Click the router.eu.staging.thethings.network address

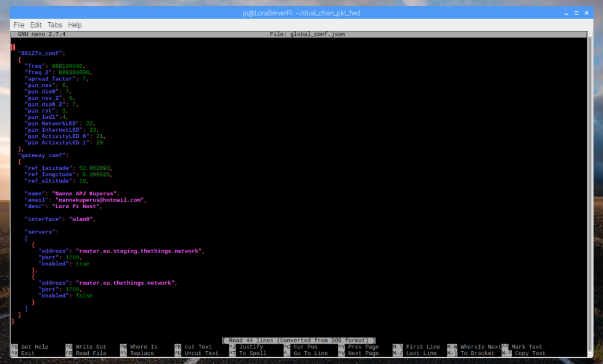139,251
